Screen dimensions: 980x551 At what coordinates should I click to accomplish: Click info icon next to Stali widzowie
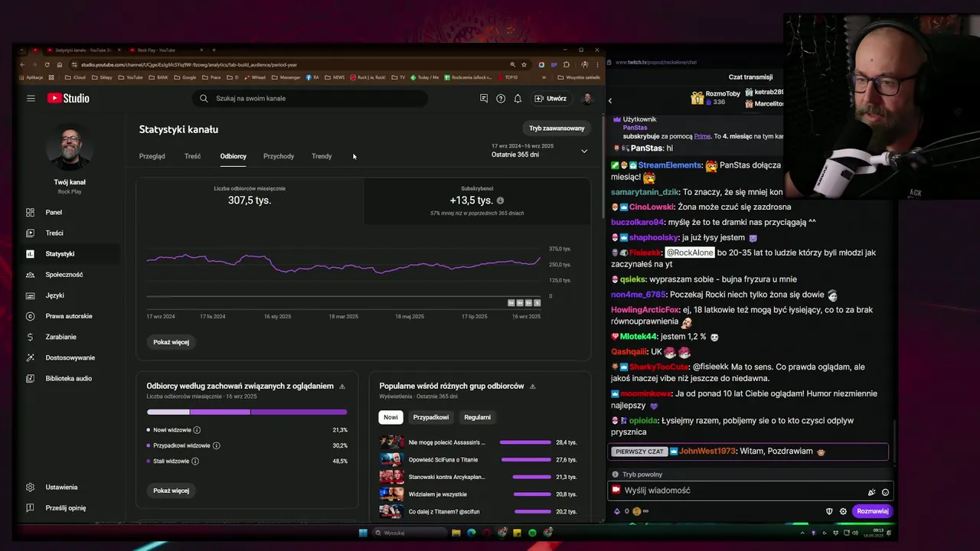click(195, 461)
